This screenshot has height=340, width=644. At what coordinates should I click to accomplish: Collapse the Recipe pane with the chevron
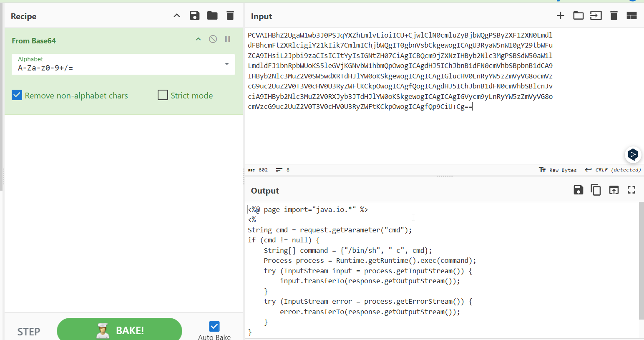177,16
